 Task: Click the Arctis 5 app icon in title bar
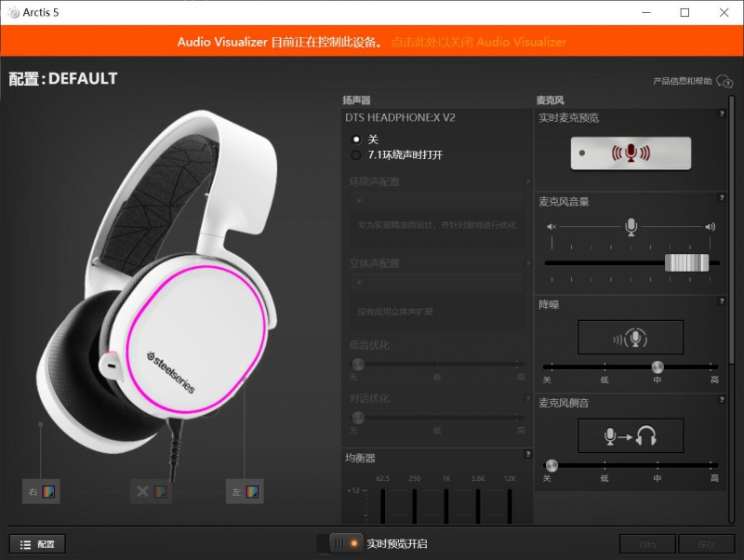click(x=14, y=13)
